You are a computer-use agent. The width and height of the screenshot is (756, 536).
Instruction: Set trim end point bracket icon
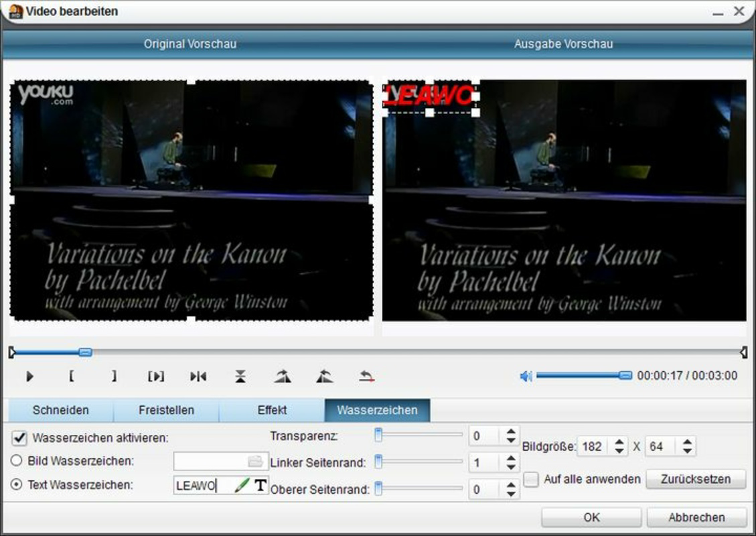click(x=114, y=376)
